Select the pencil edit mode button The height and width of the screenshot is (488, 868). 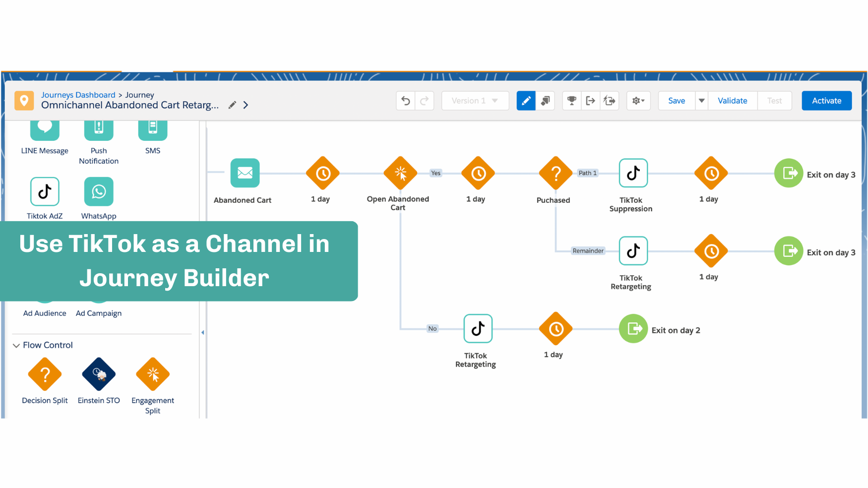click(526, 101)
